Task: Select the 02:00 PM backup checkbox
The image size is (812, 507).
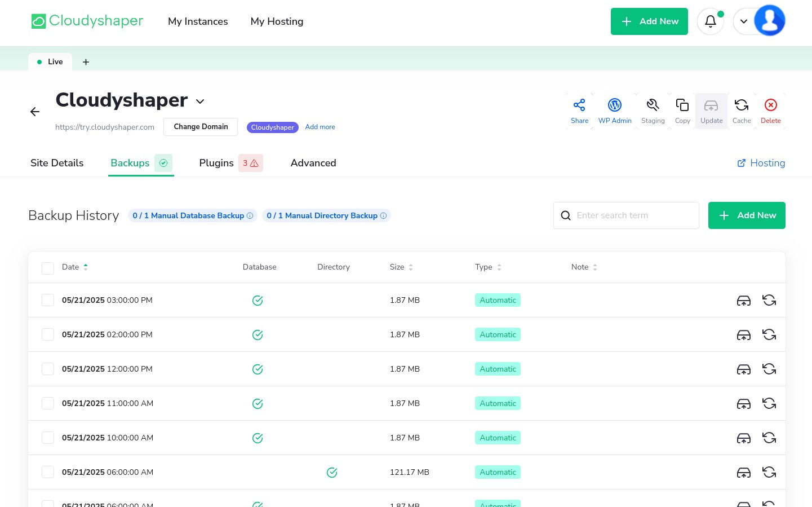Action: pyautogui.click(x=48, y=334)
